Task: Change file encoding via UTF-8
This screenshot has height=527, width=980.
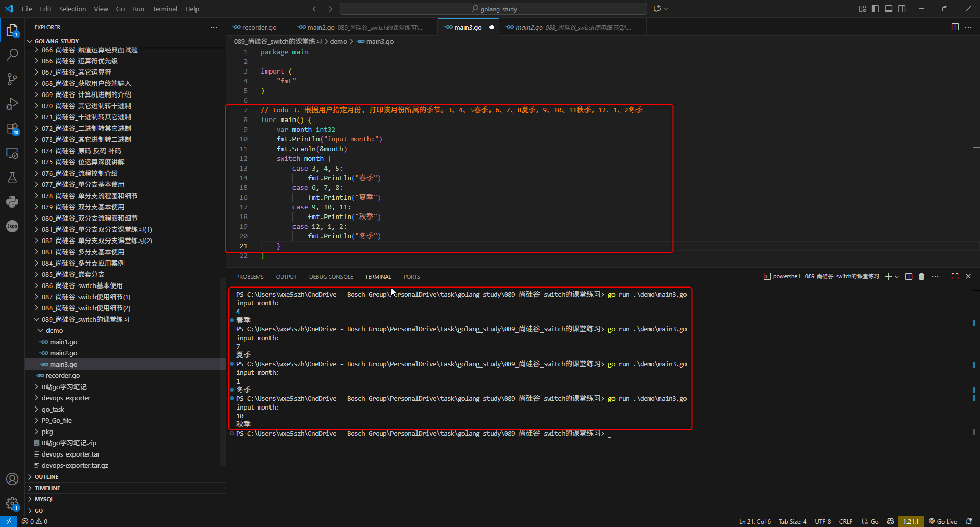Action: 823,521
